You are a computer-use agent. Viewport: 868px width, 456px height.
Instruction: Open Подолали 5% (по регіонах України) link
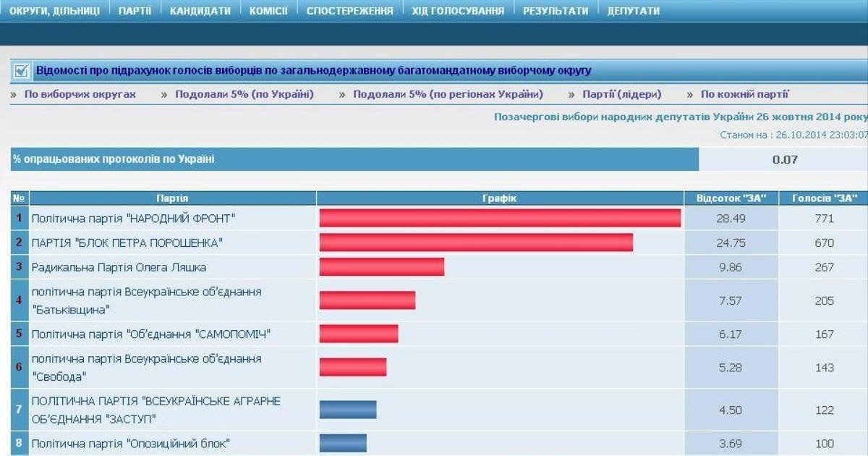coord(448,94)
